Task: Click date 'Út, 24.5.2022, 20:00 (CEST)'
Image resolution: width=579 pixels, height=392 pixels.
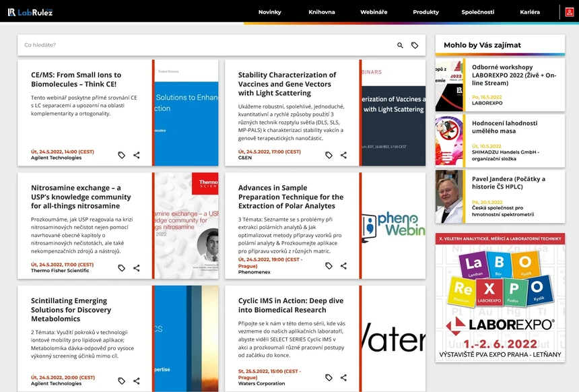Action: pyautogui.click(x=63, y=378)
